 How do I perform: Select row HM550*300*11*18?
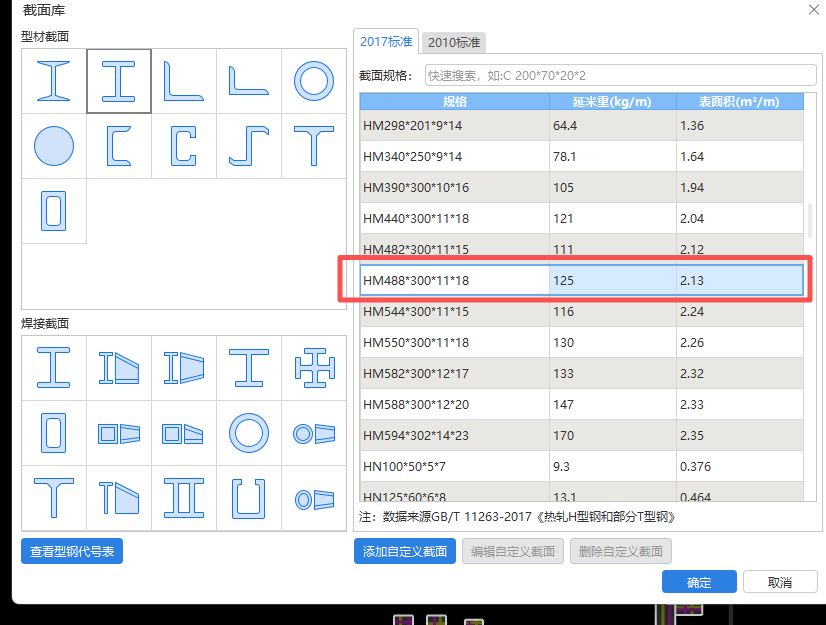tap(582, 343)
